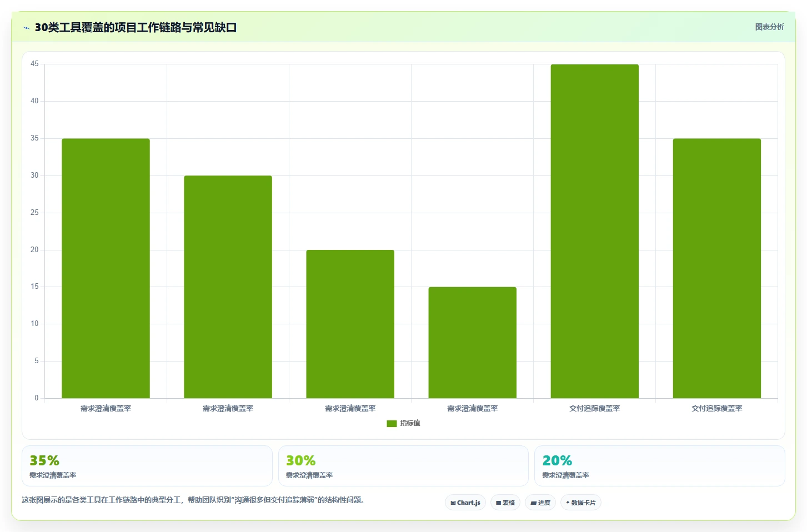The image size is (807, 532).
Task: Click the 需求澄清覆盖率 bar valued 20
Action: coord(350,324)
